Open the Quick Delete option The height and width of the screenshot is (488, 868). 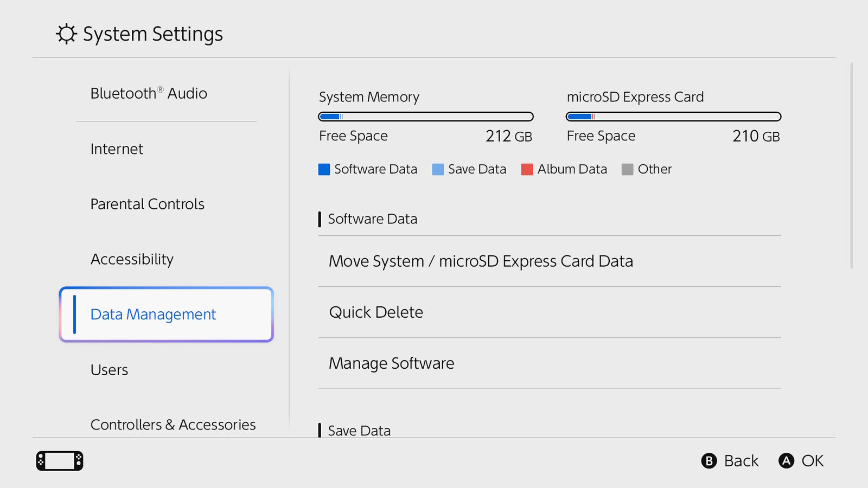click(550, 312)
